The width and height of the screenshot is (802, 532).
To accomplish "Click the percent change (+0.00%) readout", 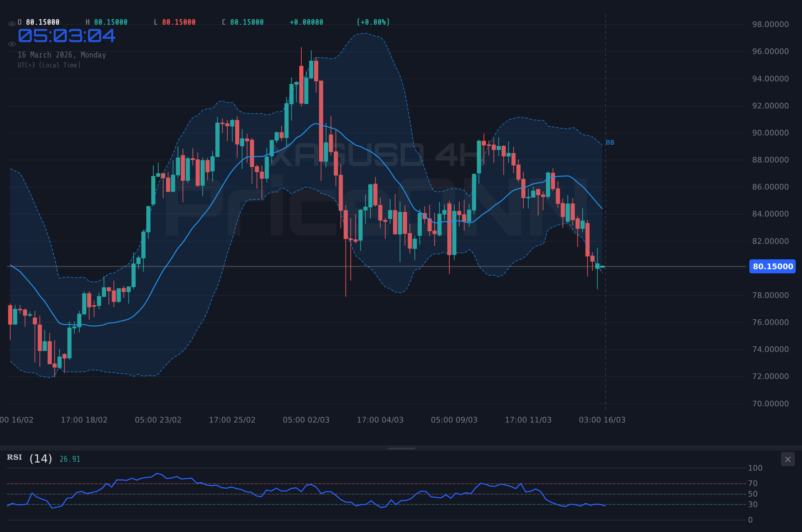I will coord(373,22).
